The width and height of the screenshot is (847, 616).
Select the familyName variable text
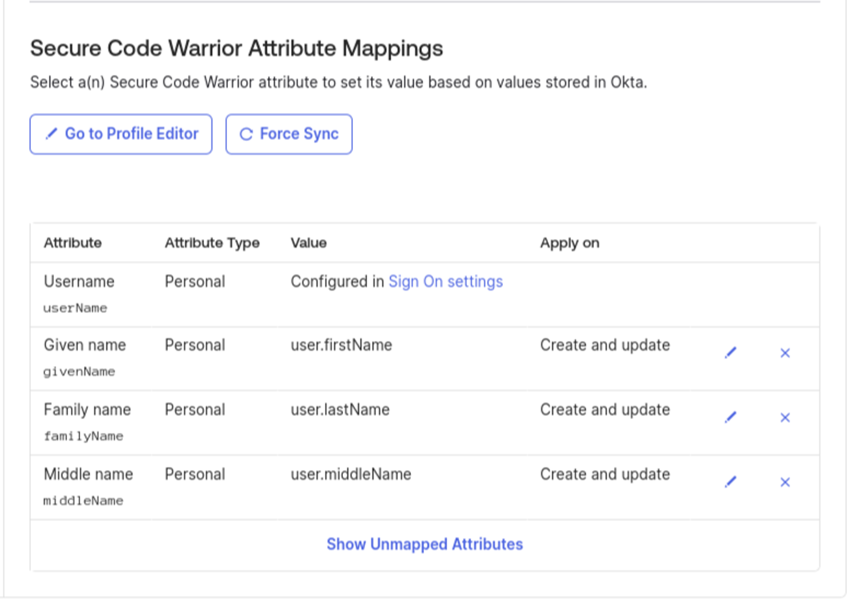(83, 436)
